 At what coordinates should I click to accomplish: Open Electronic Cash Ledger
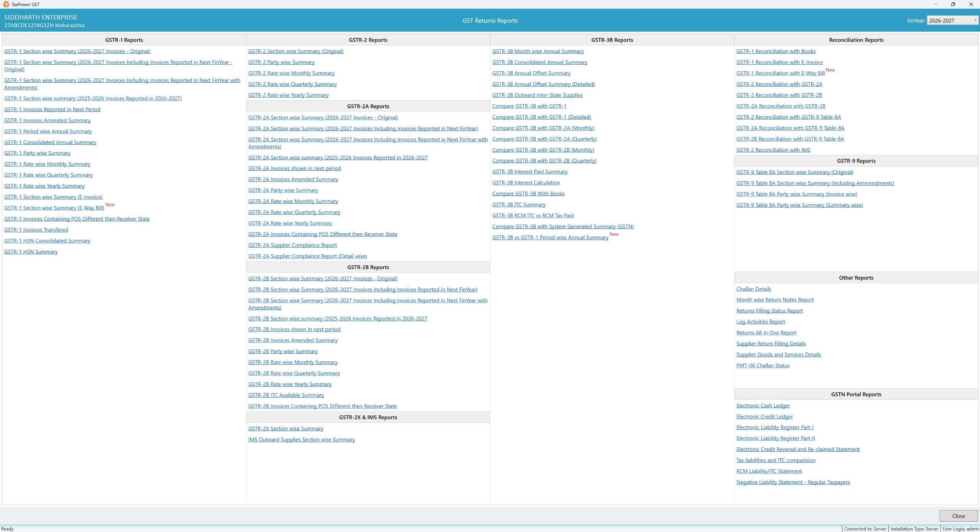[763, 406]
